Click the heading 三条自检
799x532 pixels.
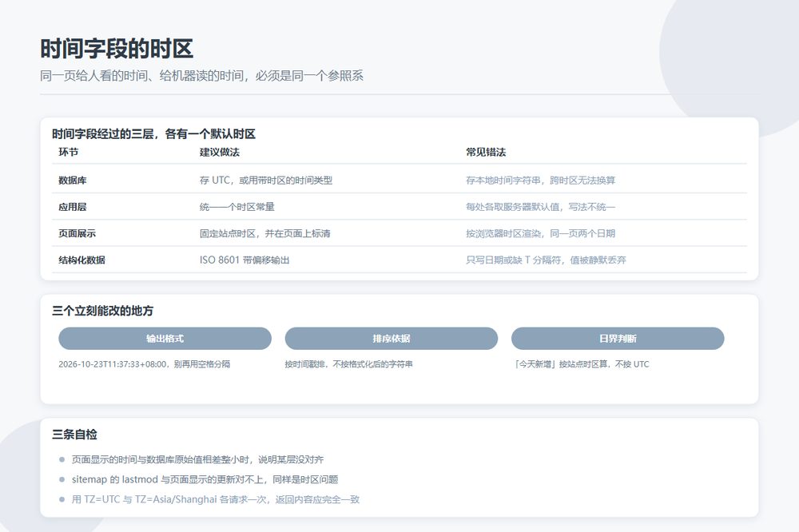coord(74,435)
